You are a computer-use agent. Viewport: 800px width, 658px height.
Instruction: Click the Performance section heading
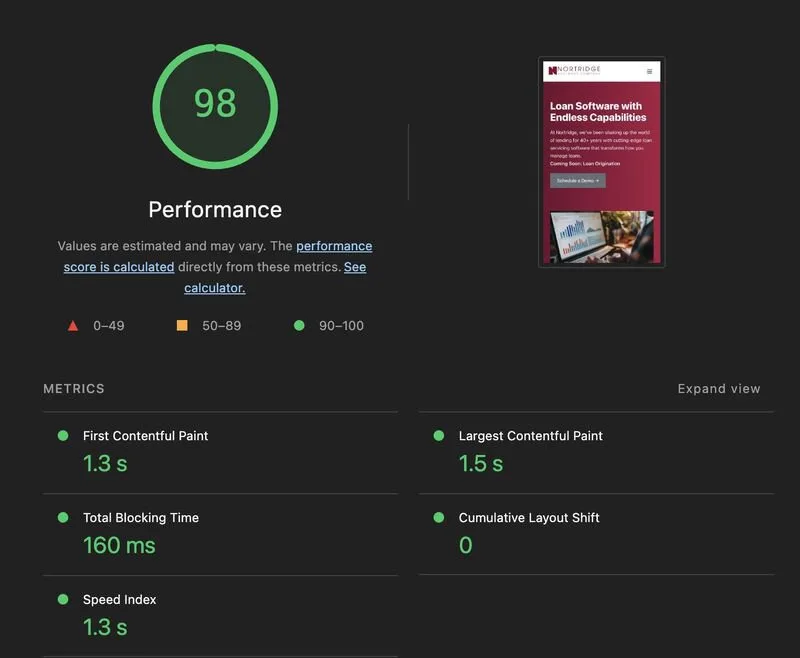[x=214, y=210]
